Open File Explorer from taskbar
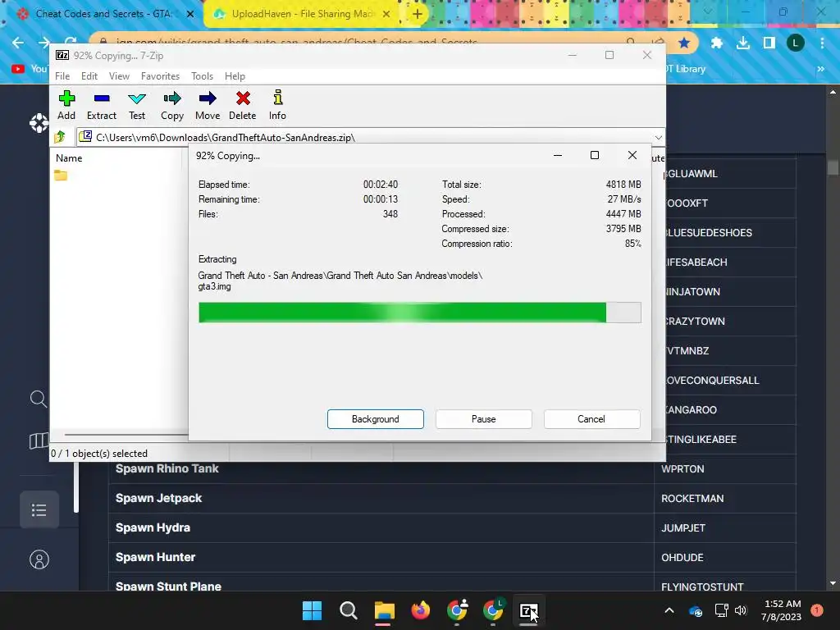 pyautogui.click(x=384, y=610)
